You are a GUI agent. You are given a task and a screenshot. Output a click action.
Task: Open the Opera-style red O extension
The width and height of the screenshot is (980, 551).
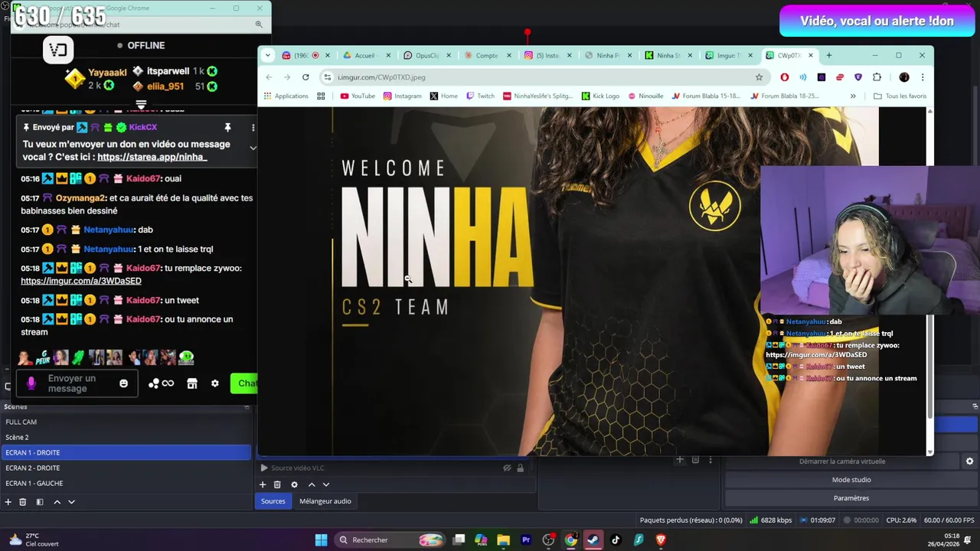(785, 77)
